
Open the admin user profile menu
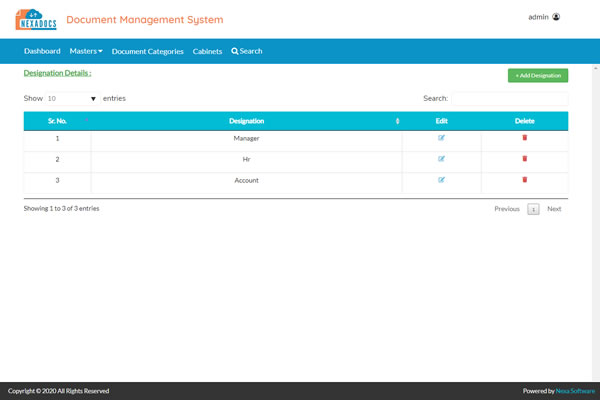point(544,17)
